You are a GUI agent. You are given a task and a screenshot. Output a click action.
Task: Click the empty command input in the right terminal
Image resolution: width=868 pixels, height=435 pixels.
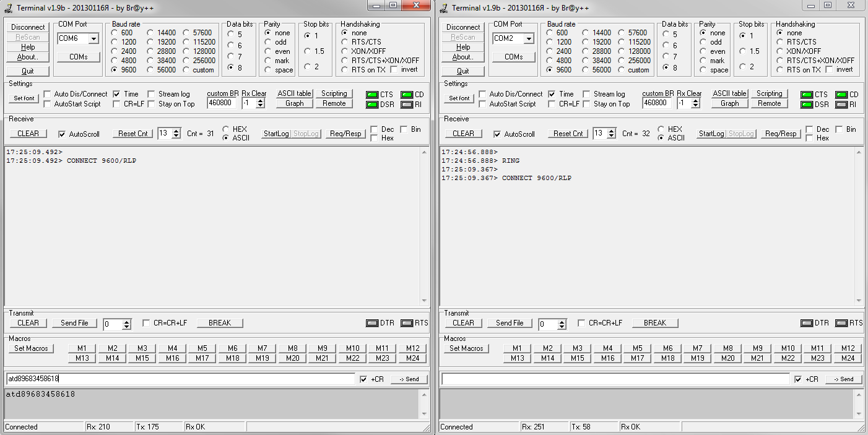615,379
